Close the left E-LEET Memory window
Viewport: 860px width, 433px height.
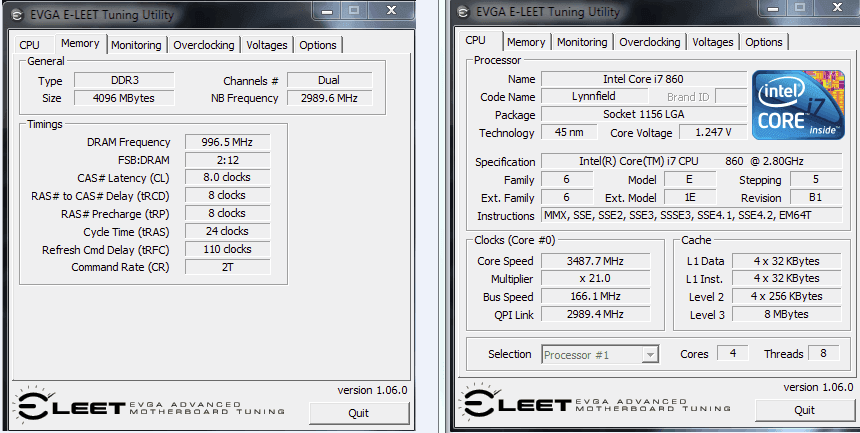pyautogui.click(x=391, y=10)
